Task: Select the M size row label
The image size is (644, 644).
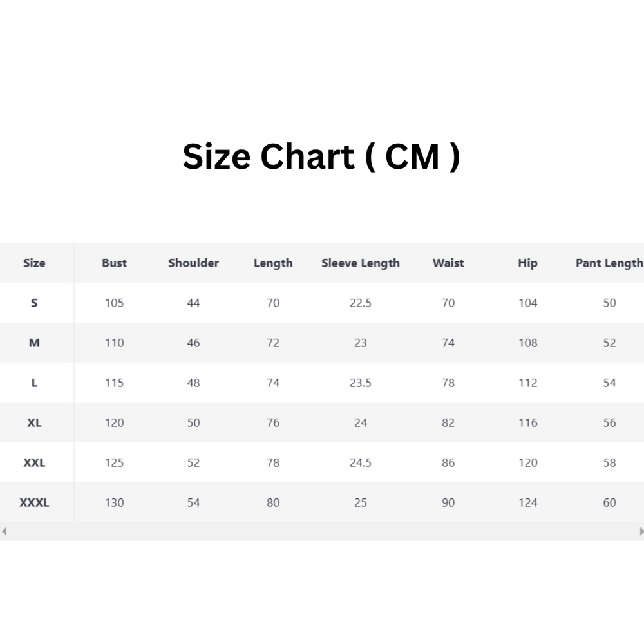Action: click(x=34, y=343)
